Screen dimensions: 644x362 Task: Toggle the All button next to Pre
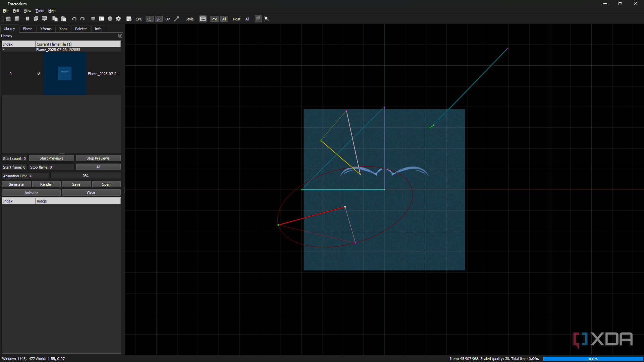(224, 19)
